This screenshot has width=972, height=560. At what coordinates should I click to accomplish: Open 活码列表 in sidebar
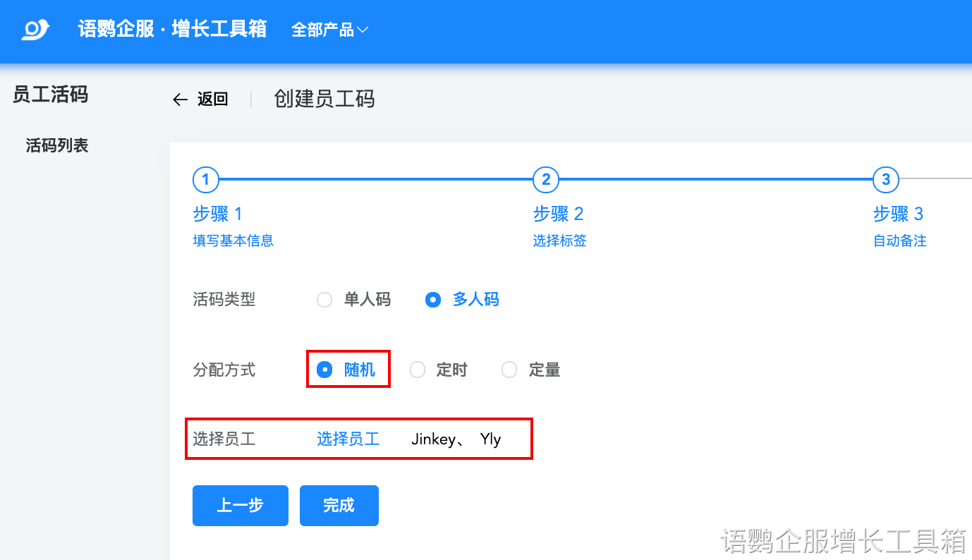click(x=57, y=146)
